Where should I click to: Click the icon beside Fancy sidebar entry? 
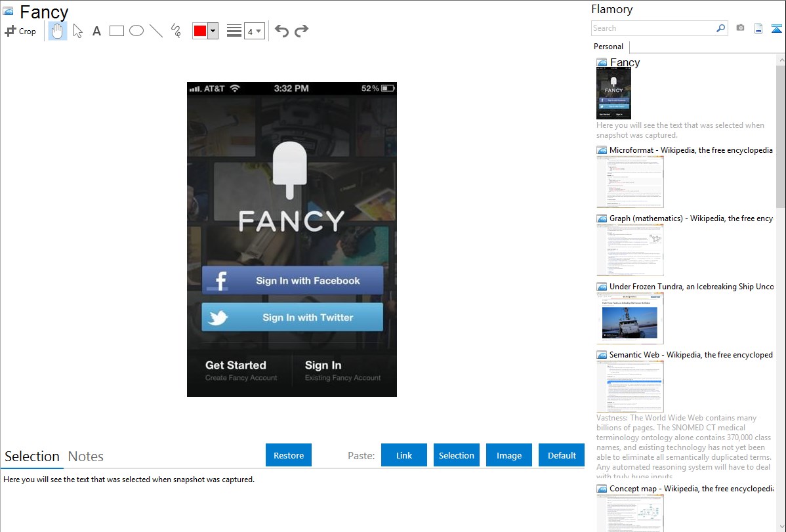coord(602,62)
